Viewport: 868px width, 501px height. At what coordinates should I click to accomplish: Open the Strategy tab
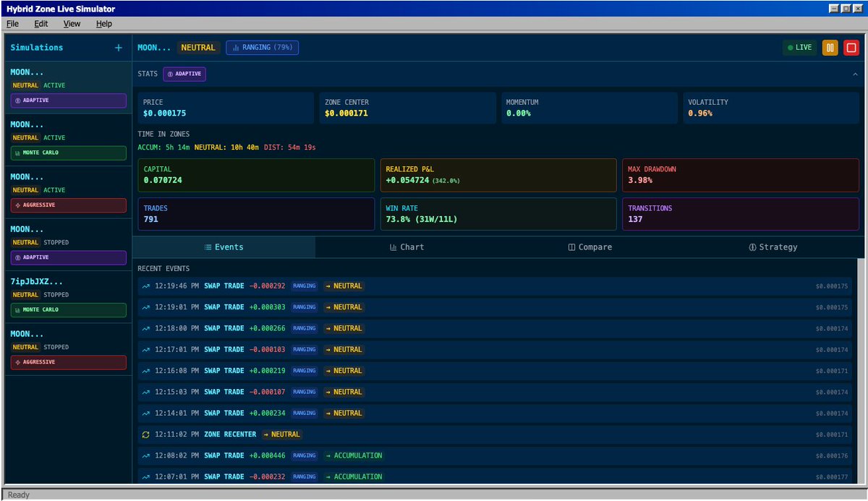click(x=773, y=247)
